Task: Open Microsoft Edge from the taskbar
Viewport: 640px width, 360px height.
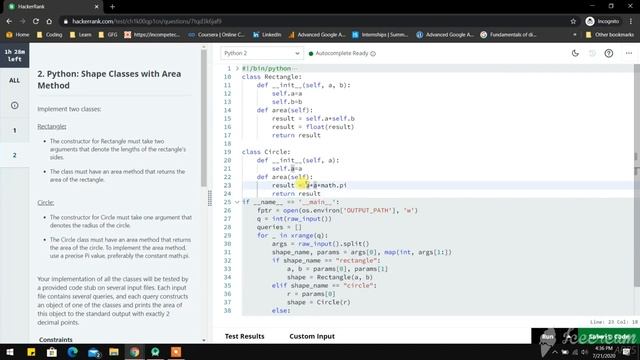Action: 73,352
